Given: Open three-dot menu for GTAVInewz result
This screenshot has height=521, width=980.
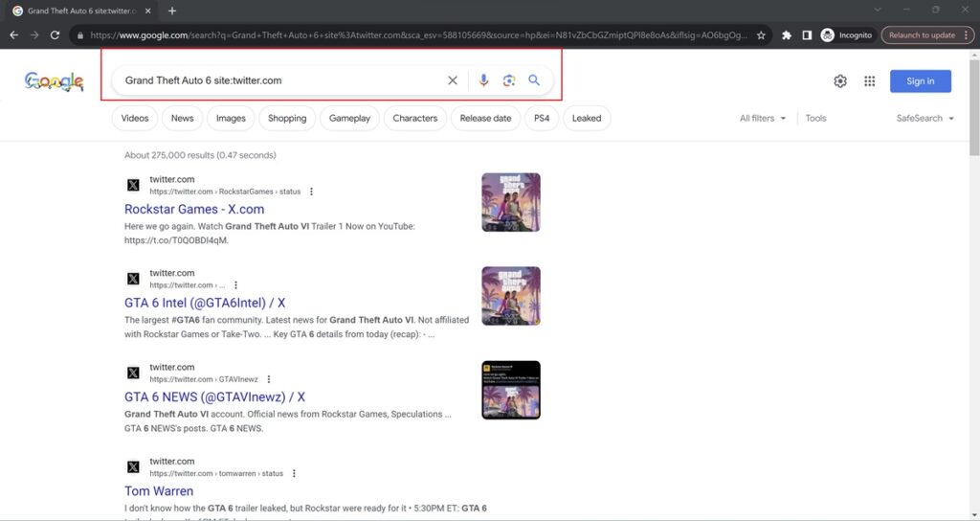Looking at the screenshot, I should point(269,379).
